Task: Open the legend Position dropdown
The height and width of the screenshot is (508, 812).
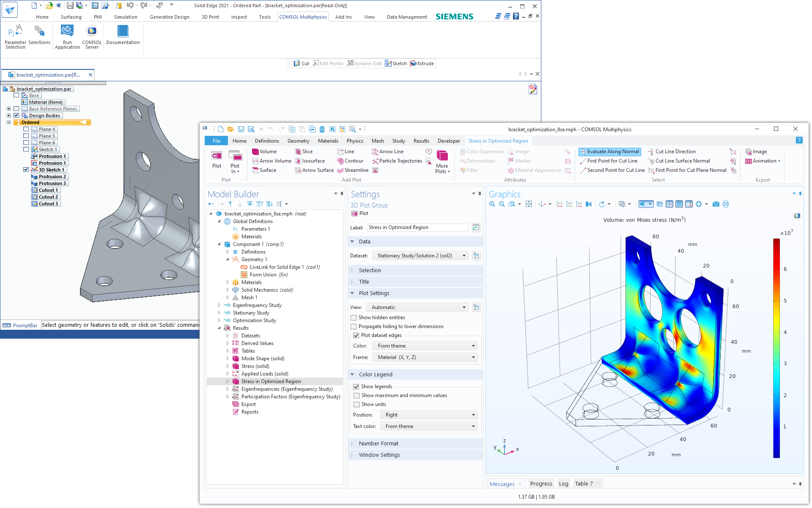Action: [x=429, y=415]
